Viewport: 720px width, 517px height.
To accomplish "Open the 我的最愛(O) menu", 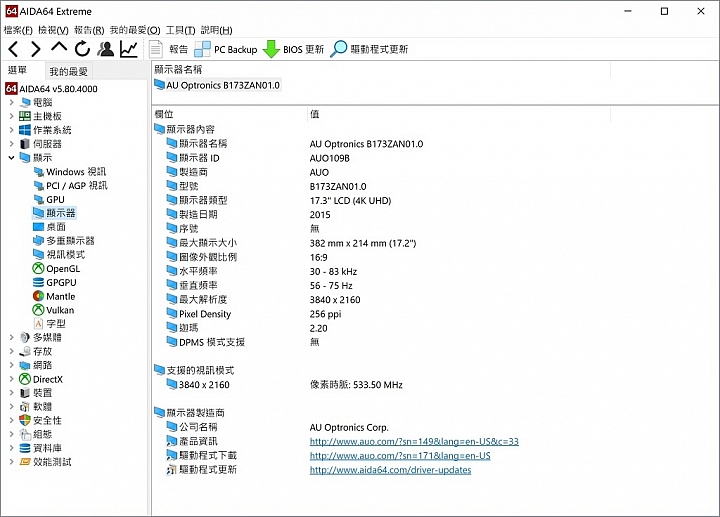I will pyautogui.click(x=135, y=30).
